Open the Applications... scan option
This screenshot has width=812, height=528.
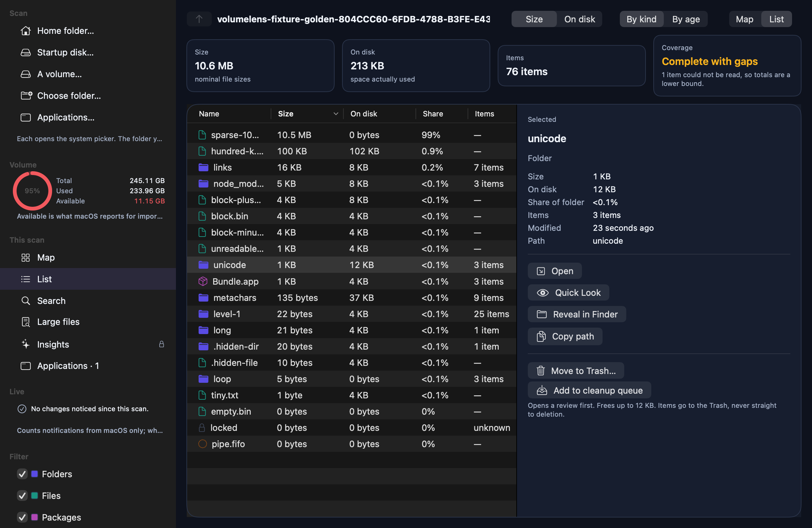tap(88, 117)
